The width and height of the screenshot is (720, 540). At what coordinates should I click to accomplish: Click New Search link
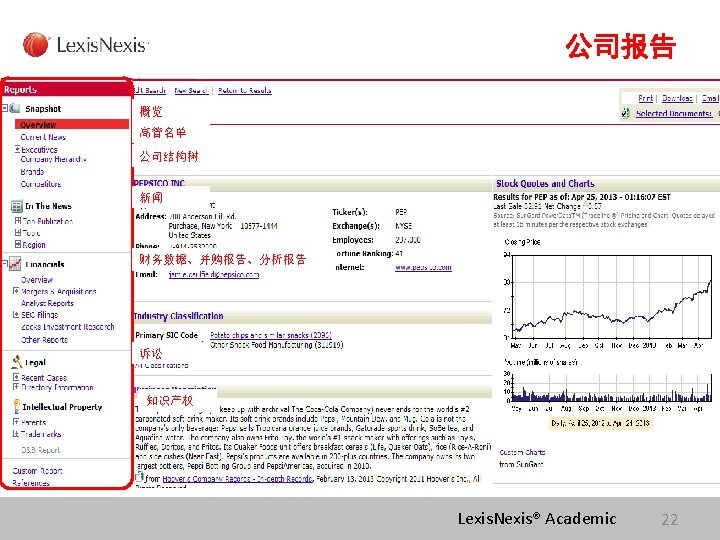[x=191, y=90]
